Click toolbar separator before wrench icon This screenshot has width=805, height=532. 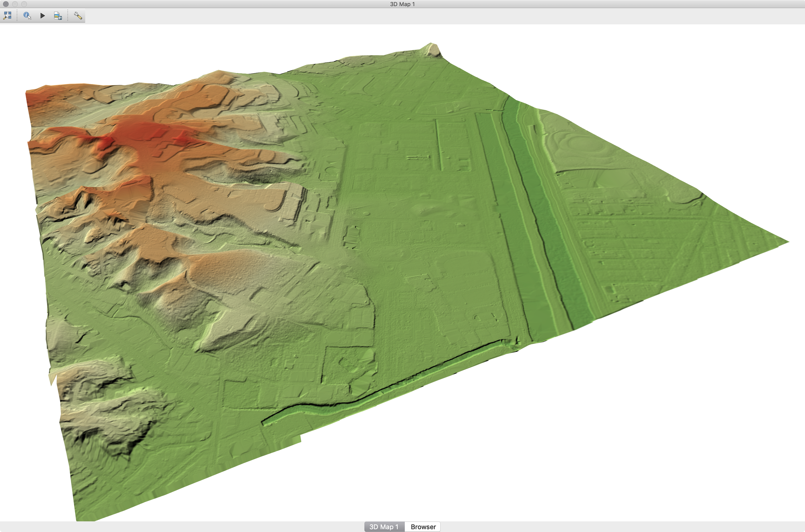[68, 16]
